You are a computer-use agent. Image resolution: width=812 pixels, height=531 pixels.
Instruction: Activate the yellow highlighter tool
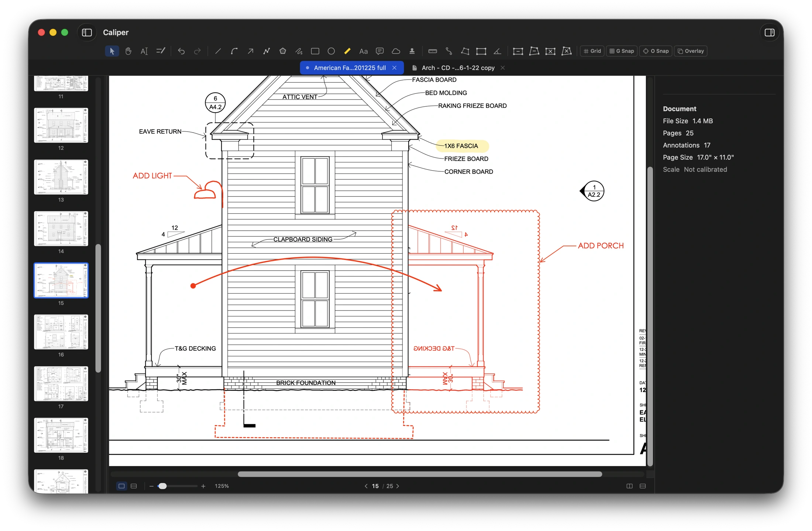point(347,51)
